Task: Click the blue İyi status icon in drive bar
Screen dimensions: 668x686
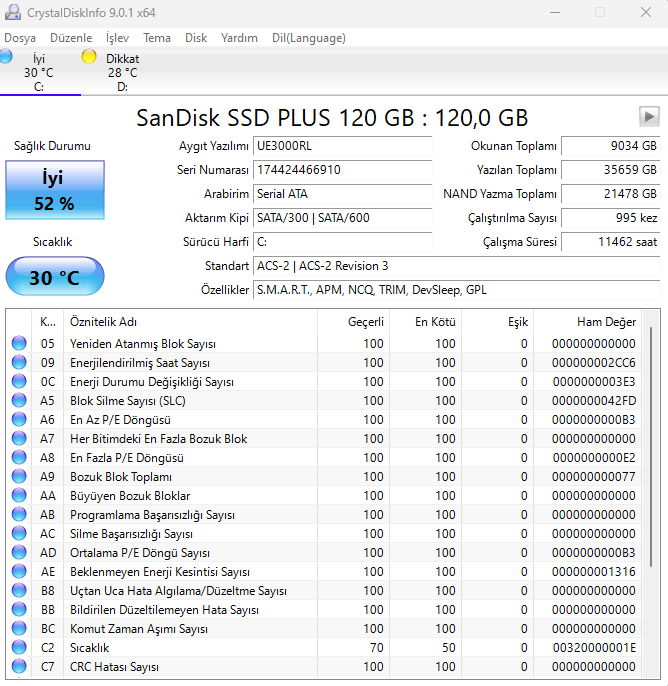Action: pyautogui.click(x=6, y=56)
